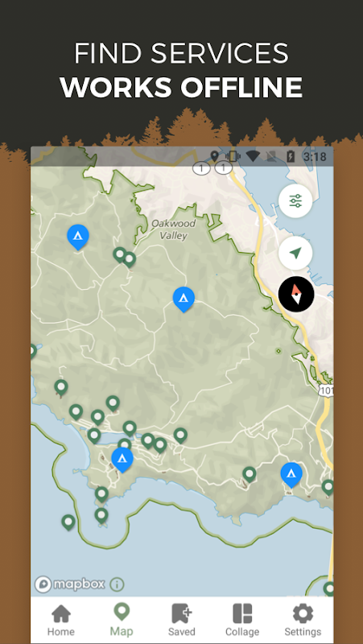
Task: Switch to the Saved tab
Action: tap(182, 620)
